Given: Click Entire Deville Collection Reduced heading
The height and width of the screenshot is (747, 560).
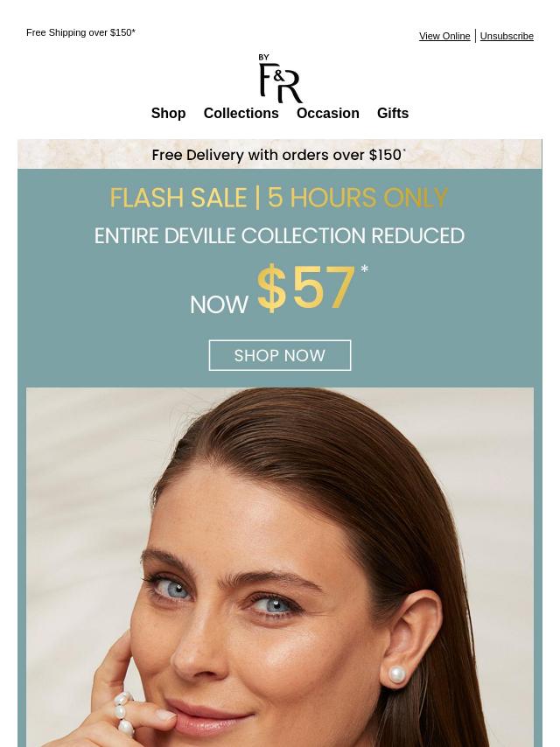Looking at the screenshot, I should point(279,236).
